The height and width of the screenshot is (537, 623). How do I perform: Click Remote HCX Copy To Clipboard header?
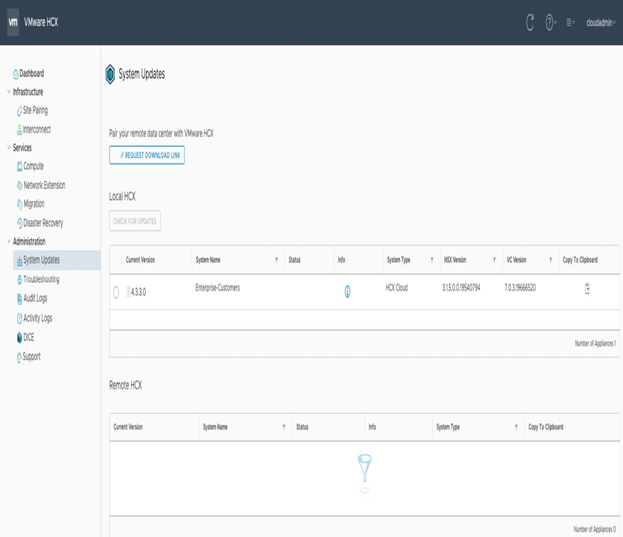click(546, 427)
